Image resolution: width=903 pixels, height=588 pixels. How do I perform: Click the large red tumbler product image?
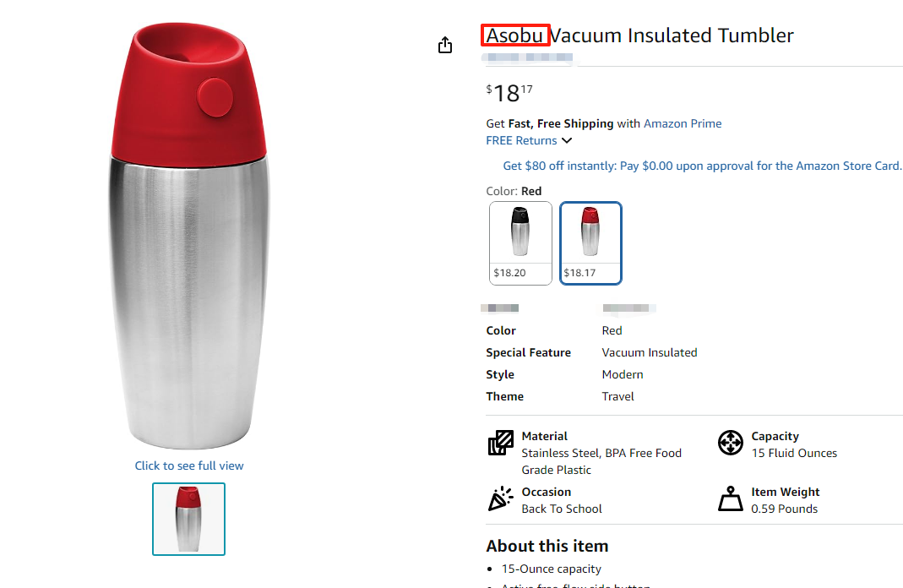190,237
